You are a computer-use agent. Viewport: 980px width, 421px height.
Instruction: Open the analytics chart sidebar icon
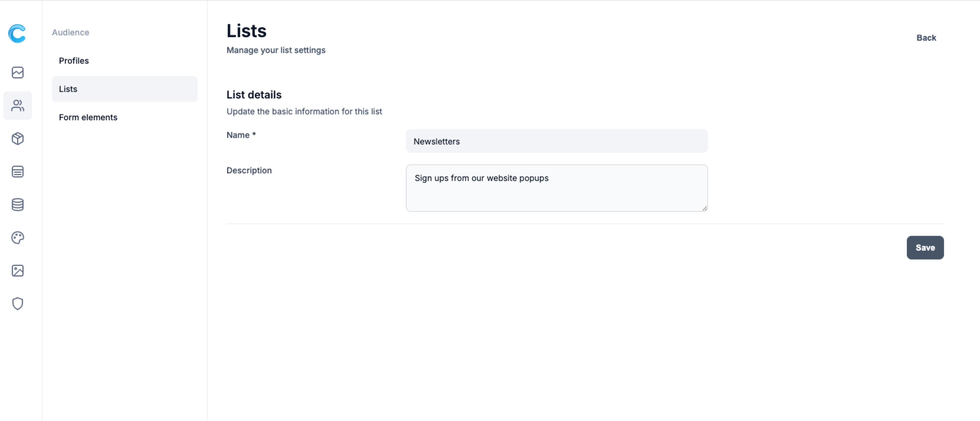click(x=17, y=73)
